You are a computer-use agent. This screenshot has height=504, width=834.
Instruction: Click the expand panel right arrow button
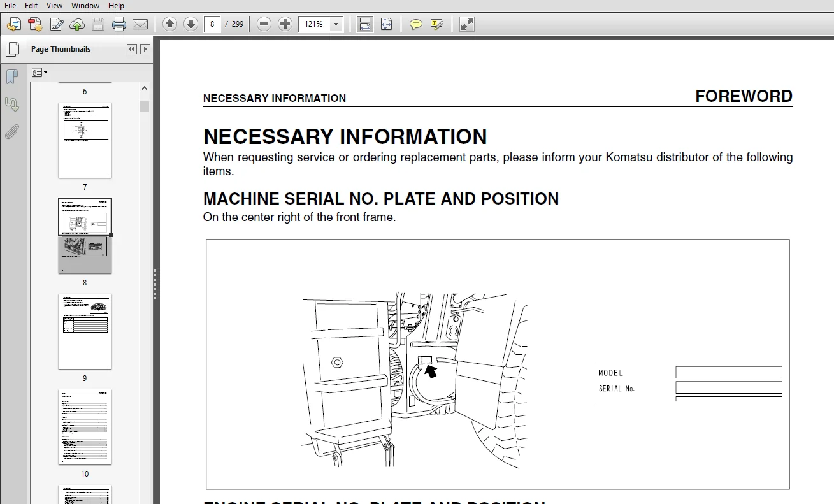[x=145, y=49]
